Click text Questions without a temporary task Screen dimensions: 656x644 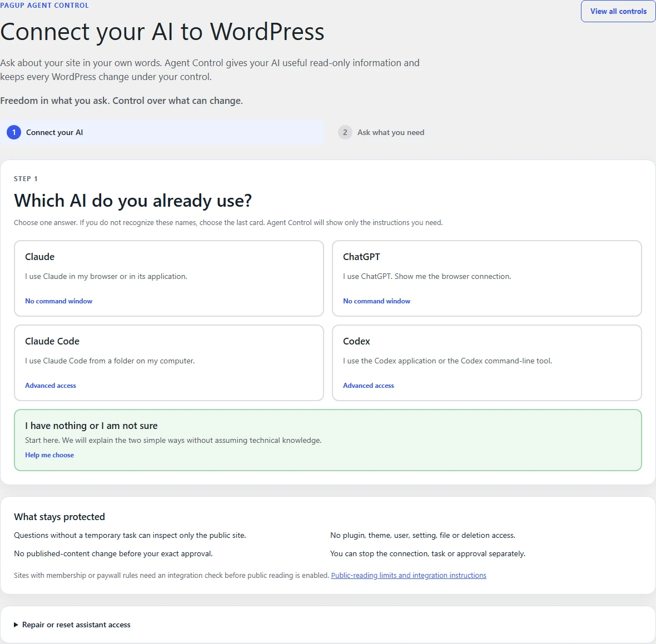point(130,535)
